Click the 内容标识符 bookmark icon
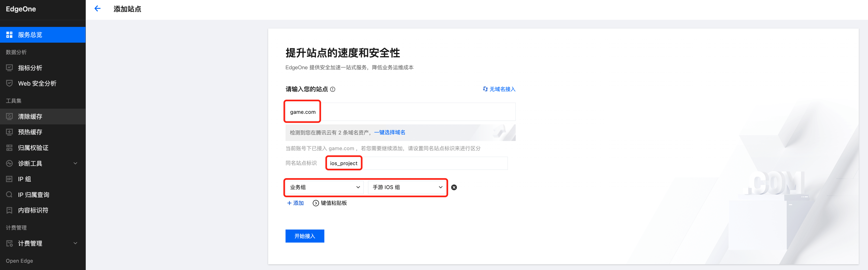 click(9, 210)
